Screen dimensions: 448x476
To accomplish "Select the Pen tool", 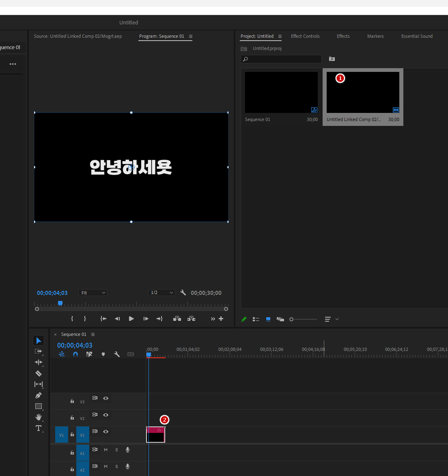I will coord(39,395).
